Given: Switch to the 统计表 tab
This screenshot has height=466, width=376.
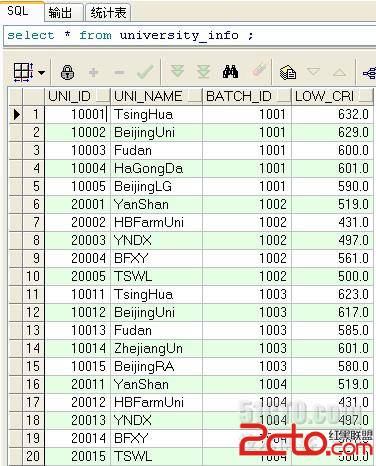Looking at the screenshot, I should tap(108, 13).
